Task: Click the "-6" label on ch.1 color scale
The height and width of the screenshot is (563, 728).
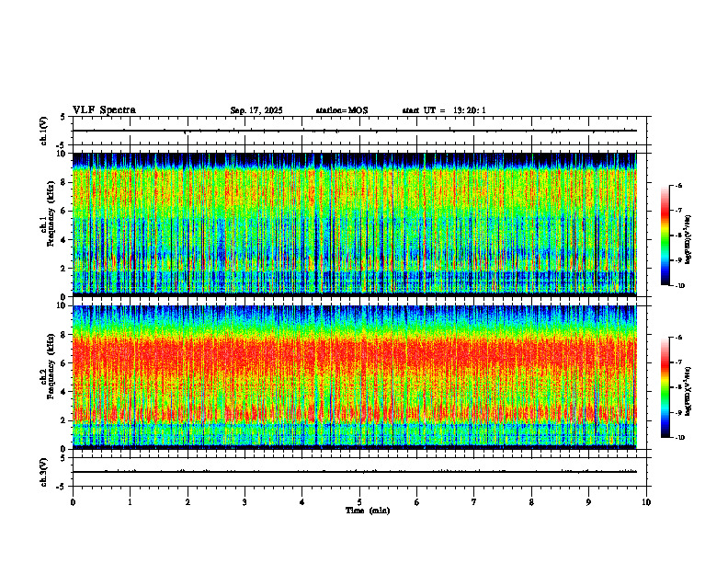Action: [678, 186]
